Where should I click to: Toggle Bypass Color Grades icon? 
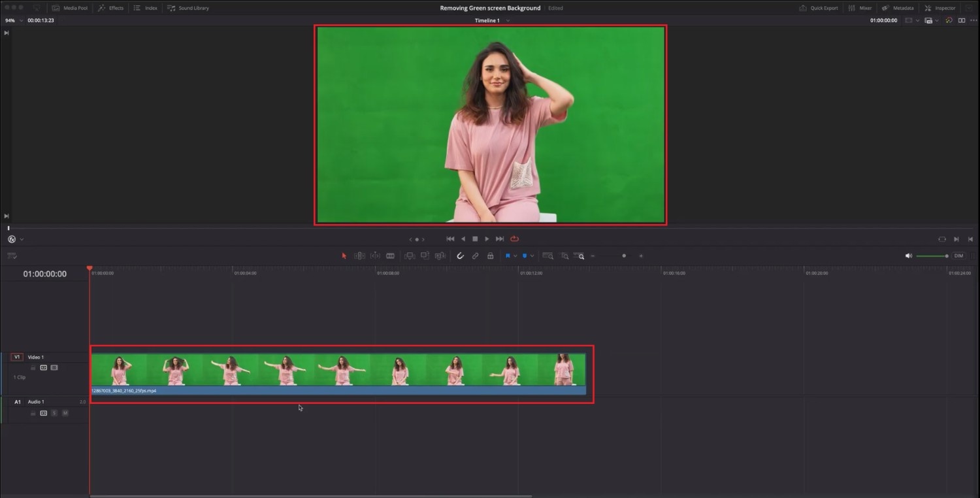coord(948,20)
